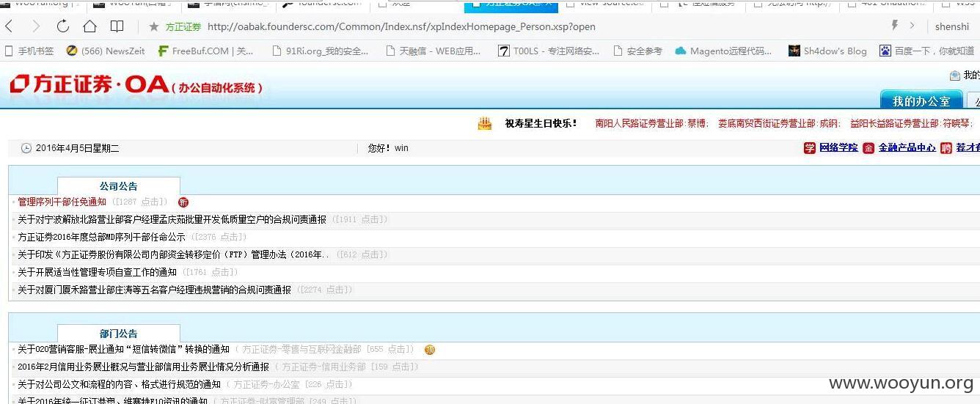
Task: Open the 百度一下，你就知道 bookmark
Action: click(927, 51)
